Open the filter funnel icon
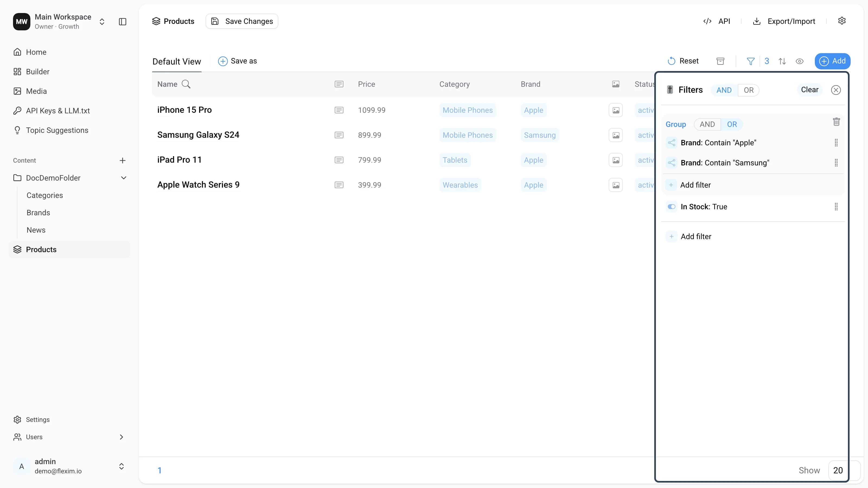The width and height of the screenshot is (868, 488). pos(750,61)
